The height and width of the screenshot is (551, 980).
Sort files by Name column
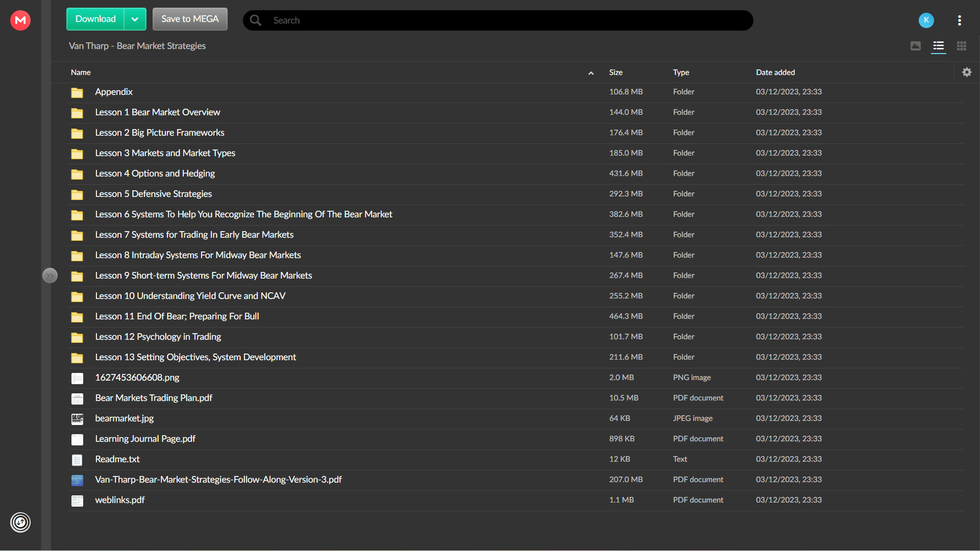tap(81, 72)
